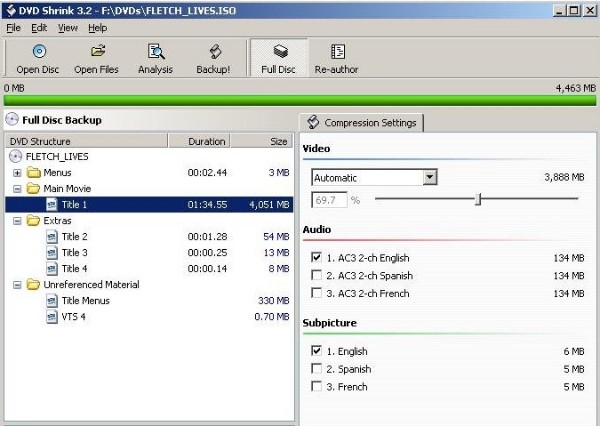600x426 pixels.
Task: Click the Full Disc Backup disc icon
Action: (12, 119)
